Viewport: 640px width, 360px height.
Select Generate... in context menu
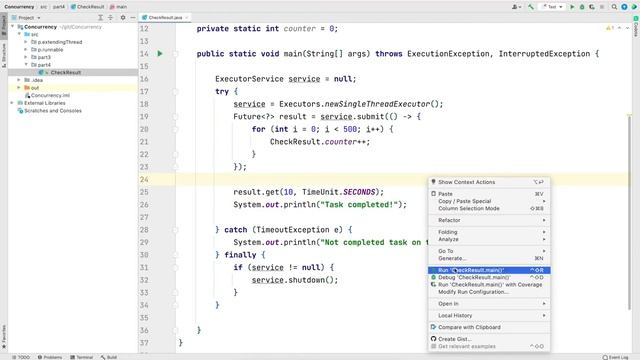[489, 258]
